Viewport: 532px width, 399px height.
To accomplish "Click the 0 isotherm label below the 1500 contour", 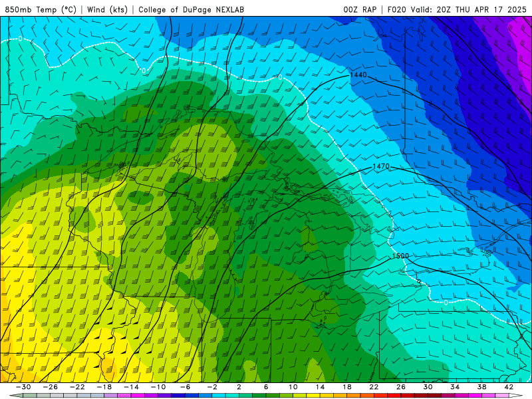I will click(x=446, y=303).
